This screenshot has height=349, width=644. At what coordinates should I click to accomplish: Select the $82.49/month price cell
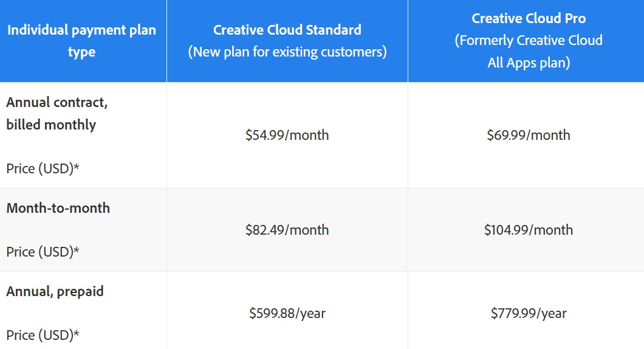point(287,230)
